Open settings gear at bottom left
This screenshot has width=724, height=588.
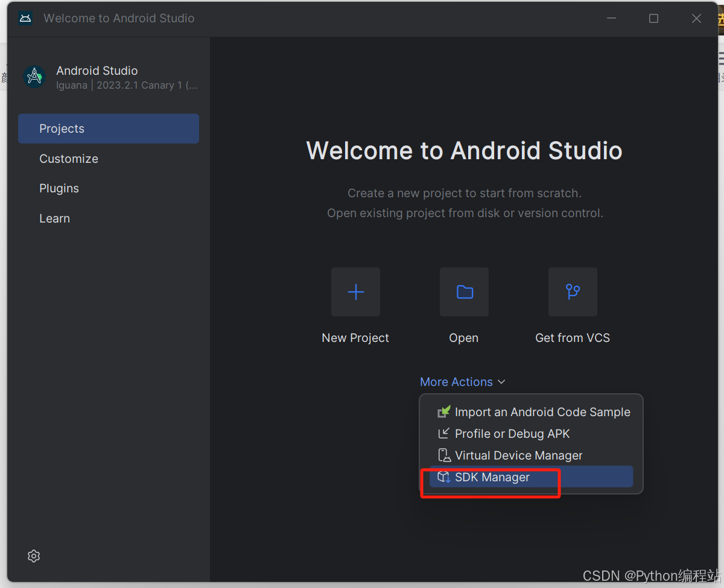coord(34,556)
